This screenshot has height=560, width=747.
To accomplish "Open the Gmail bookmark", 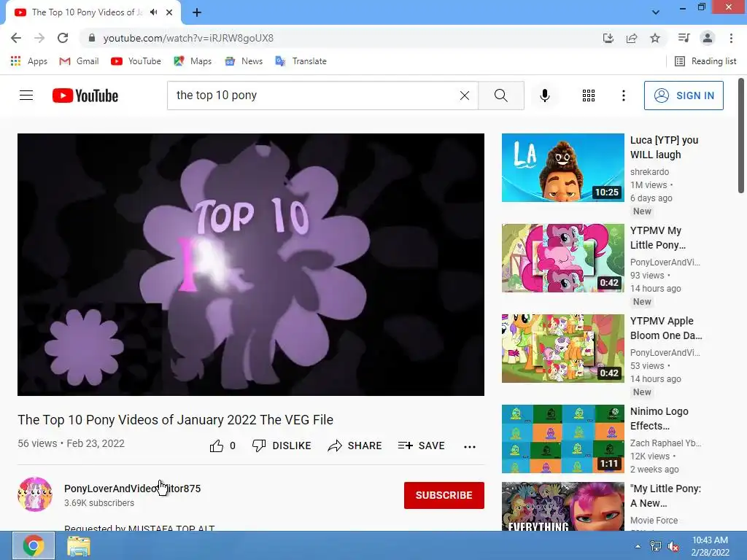I will [79, 61].
